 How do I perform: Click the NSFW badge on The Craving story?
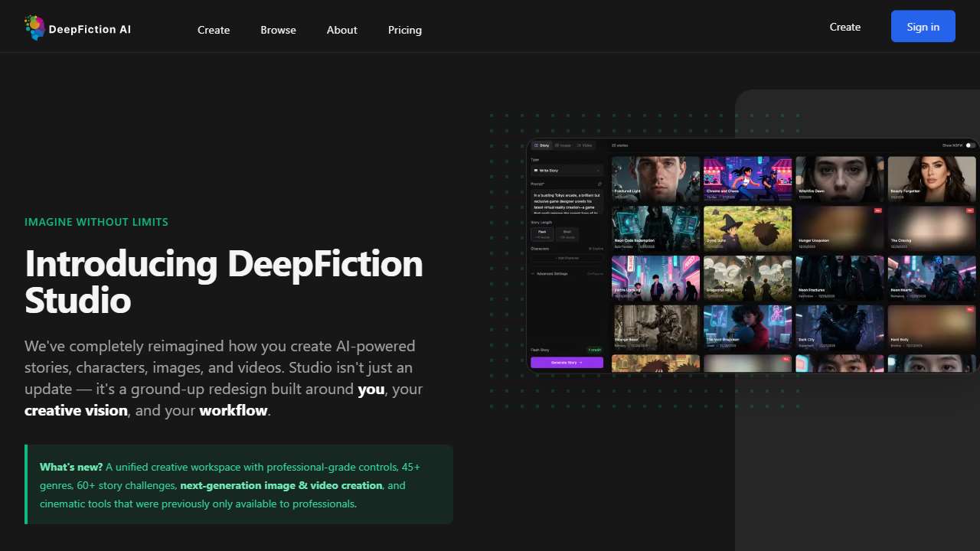(969, 211)
